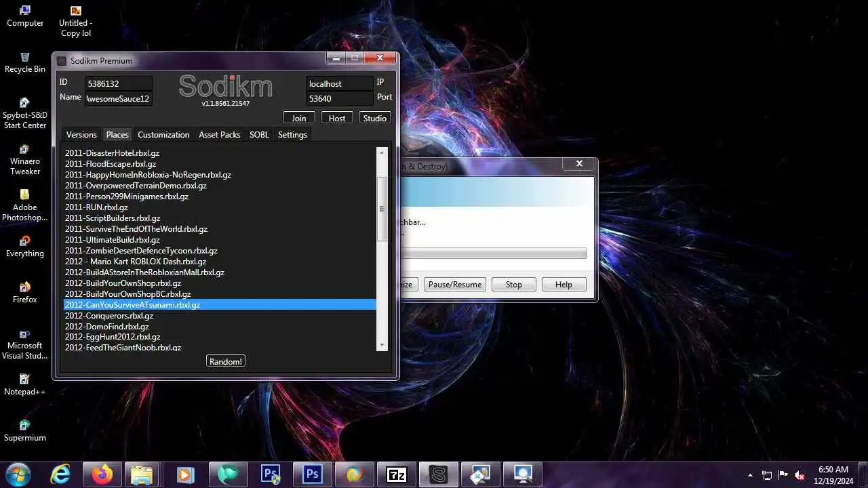Viewport: 868px width, 488px height.
Task: Show hidden tray icons arrow
Action: coord(749,475)
